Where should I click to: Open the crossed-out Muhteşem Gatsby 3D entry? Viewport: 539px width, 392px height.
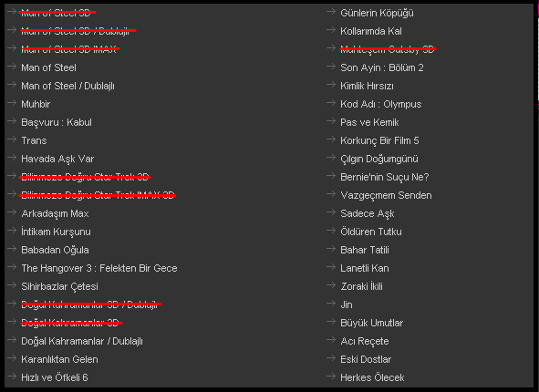[388, 49]
